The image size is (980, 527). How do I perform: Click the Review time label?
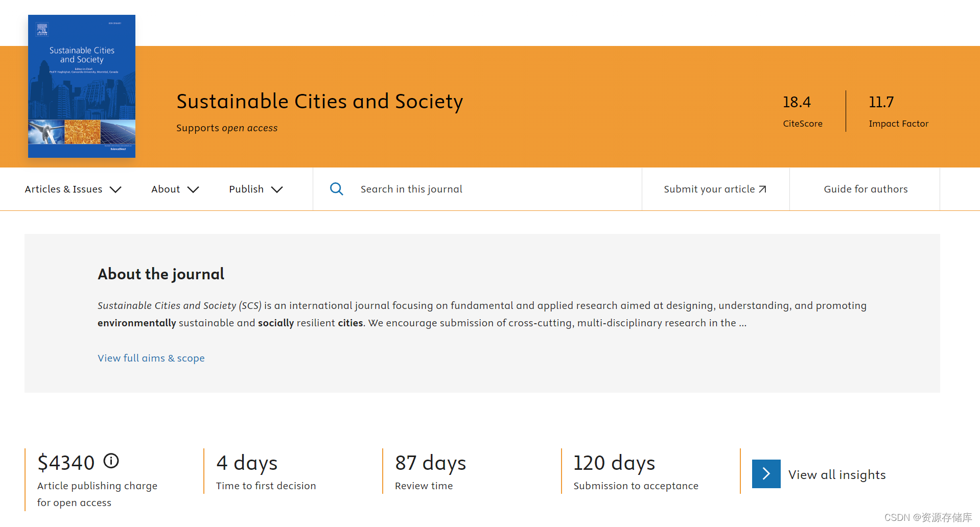(424, 486)
